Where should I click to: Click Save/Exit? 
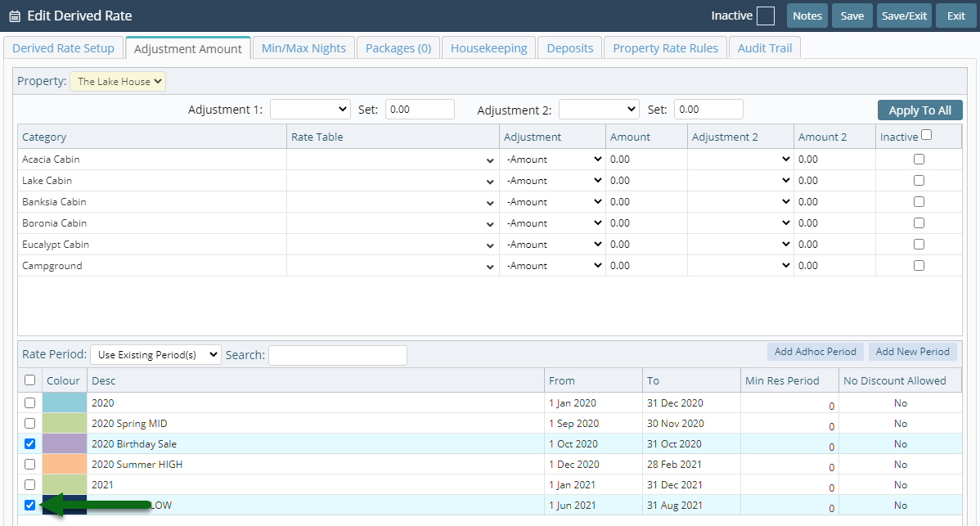click(904, 16)
